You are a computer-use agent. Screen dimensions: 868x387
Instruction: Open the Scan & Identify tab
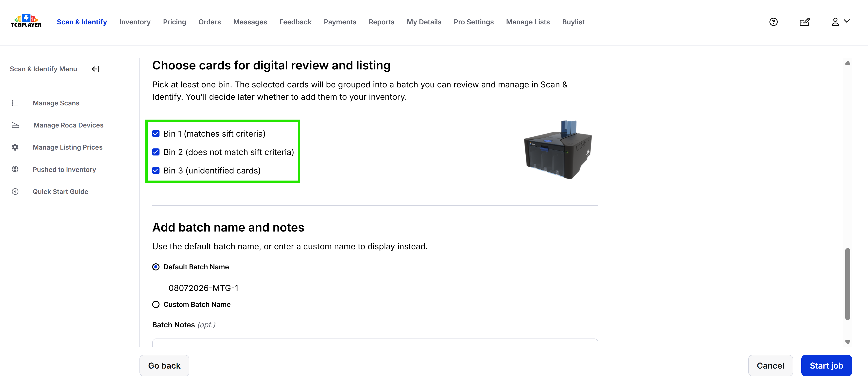[x=82, y=22]
